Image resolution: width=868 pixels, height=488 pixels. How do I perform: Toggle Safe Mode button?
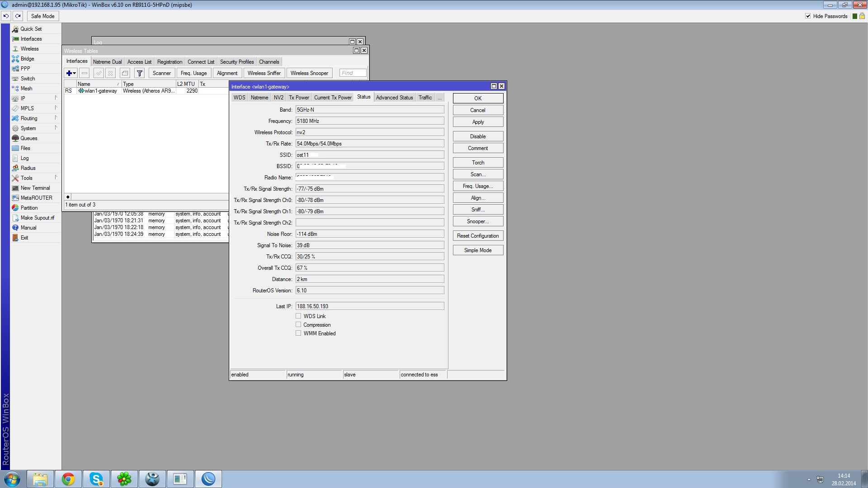[x=42, y=16]
